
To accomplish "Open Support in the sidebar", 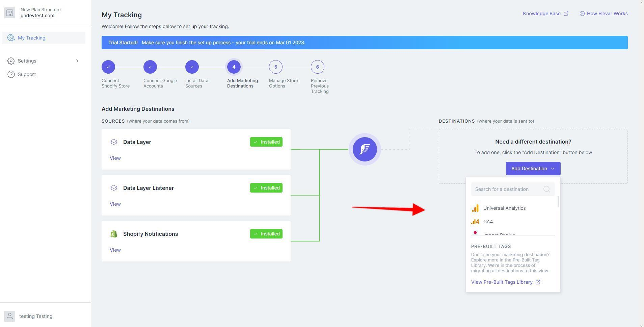I will click(44, 74).
